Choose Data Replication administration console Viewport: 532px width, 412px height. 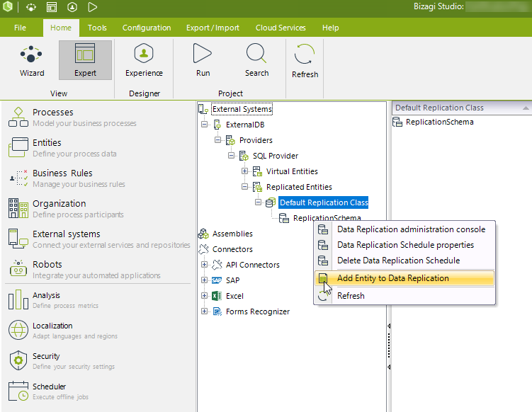point(404,229)
